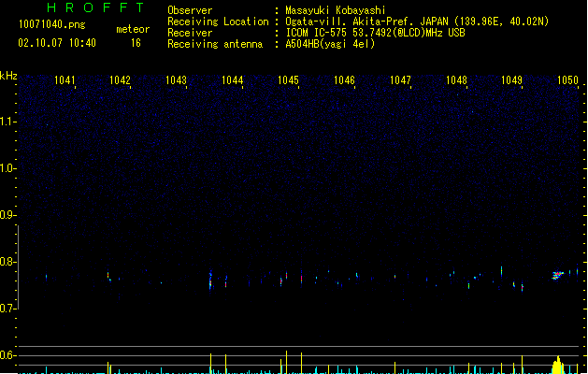This screenshot has height=374, width=588.
Task: Click the 1.0 frequency axis label
Action: click(7, 168)
